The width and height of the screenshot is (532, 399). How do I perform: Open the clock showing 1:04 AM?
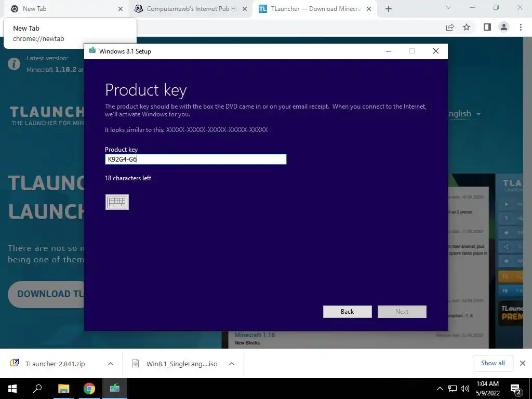[x=487, y=389]
